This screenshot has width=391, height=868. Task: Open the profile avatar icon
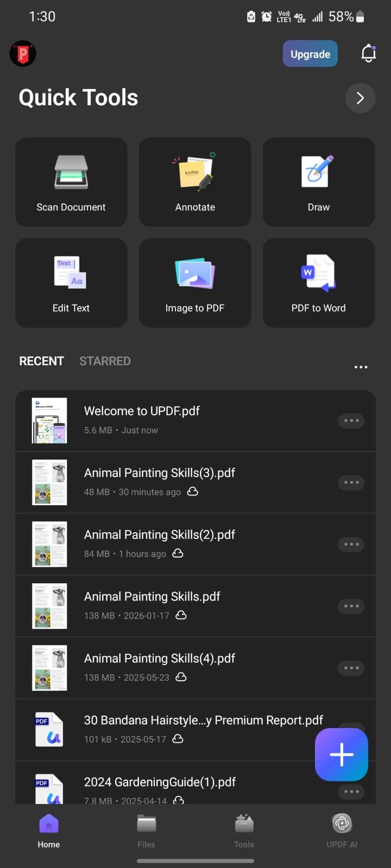23,54
